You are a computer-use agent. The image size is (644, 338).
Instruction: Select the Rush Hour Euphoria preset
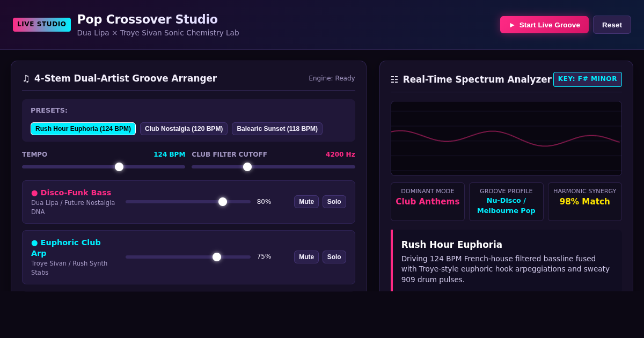click(83, 129)
